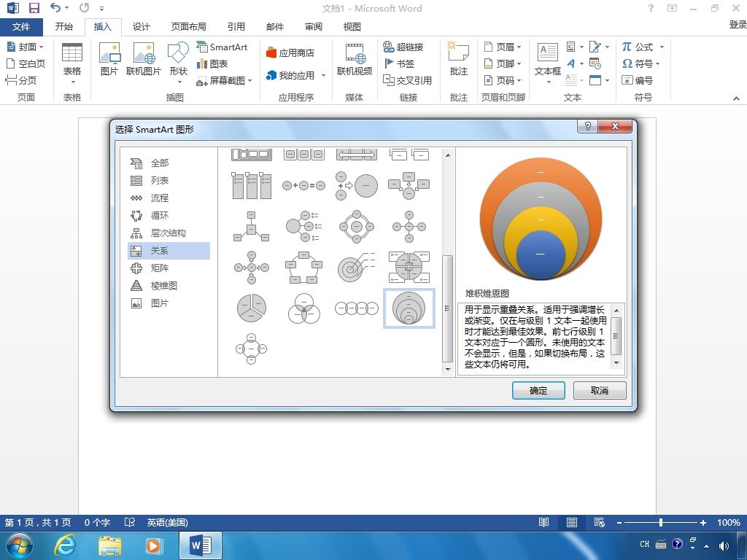Viewport: 747px width, 560px height.
Task: Open Header (页眉) dropdown
Action: (503, 47)
